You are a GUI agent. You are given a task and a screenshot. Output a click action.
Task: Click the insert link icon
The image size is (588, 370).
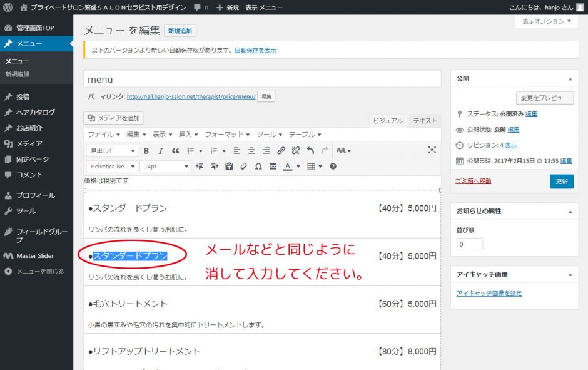tap(281, 151)
